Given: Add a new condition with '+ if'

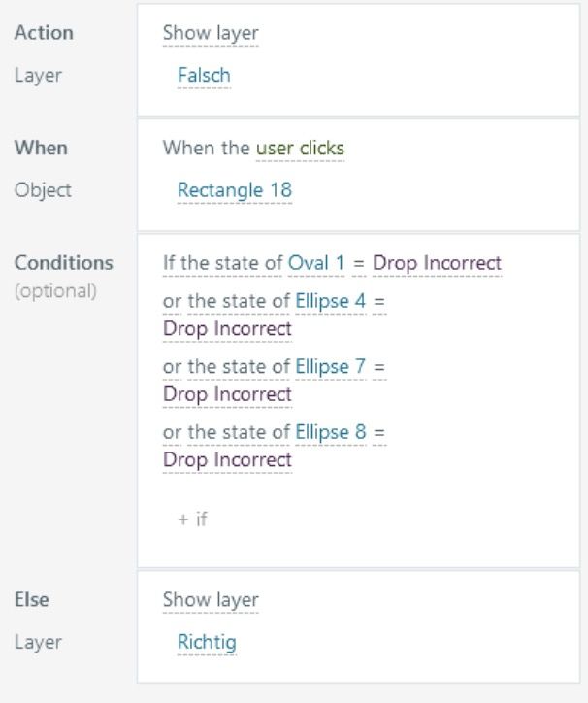Looking at the screenshot, I should (192, 519).
